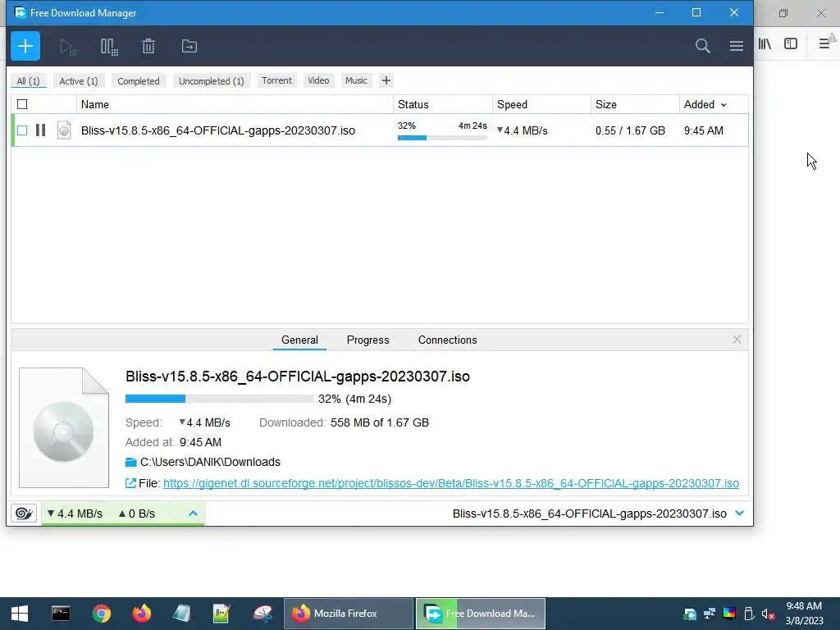Click the network tray icon
This screenshot has height=630, width=840.
coord(710,614)
